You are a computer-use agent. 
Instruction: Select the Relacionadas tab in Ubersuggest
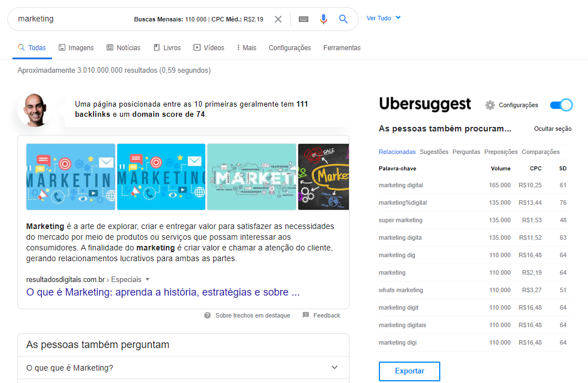coord(397,152)
